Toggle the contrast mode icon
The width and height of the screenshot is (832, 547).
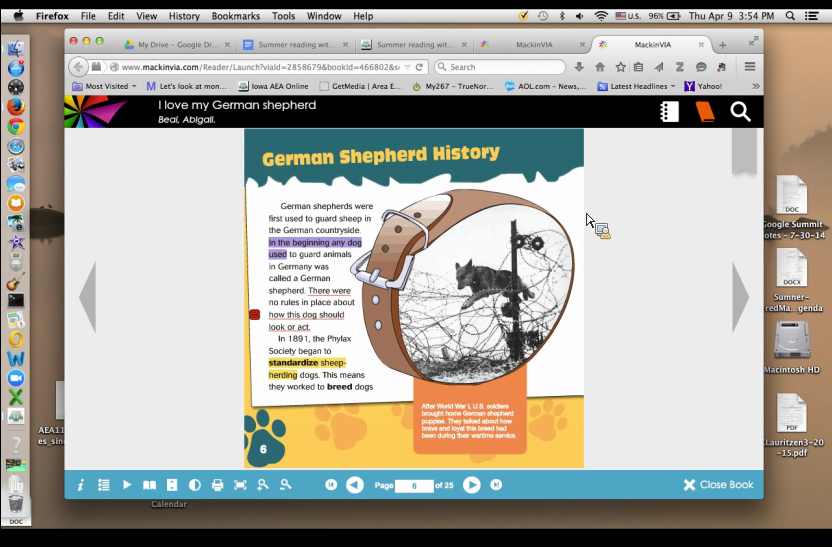click(x=195, y=485)
